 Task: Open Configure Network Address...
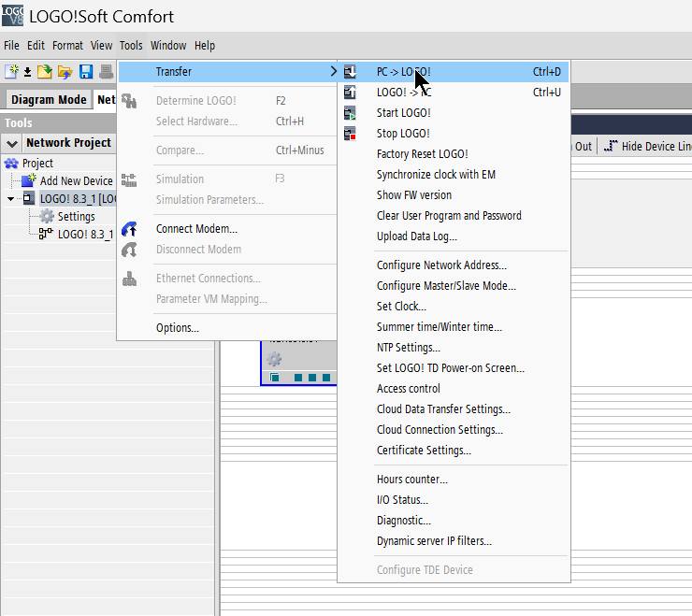tap(454, 265)
